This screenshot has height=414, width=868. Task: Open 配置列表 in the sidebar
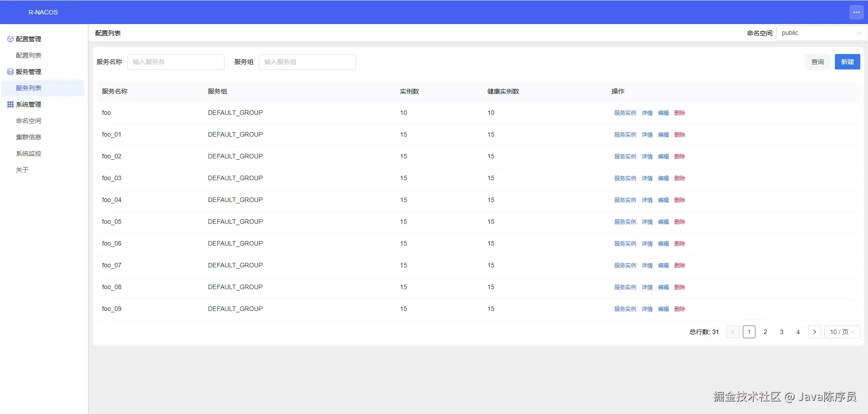[x=29, y=55]
